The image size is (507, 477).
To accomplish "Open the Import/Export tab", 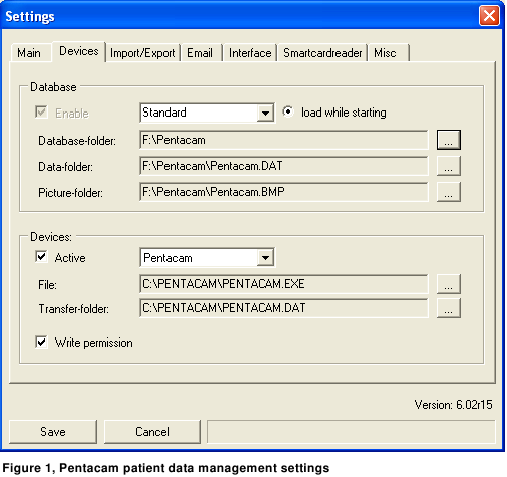I will click(143, 53).
